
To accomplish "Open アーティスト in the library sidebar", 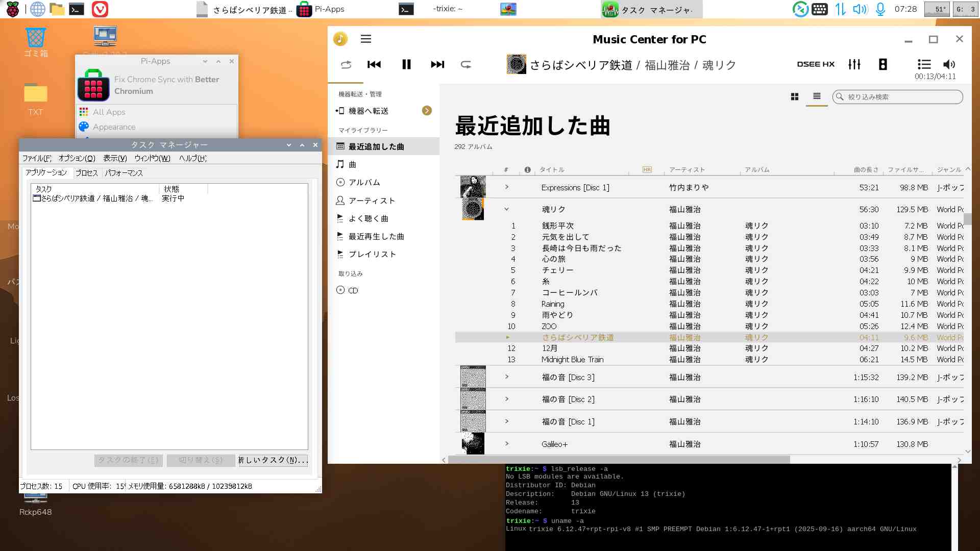I will point(372,201).
